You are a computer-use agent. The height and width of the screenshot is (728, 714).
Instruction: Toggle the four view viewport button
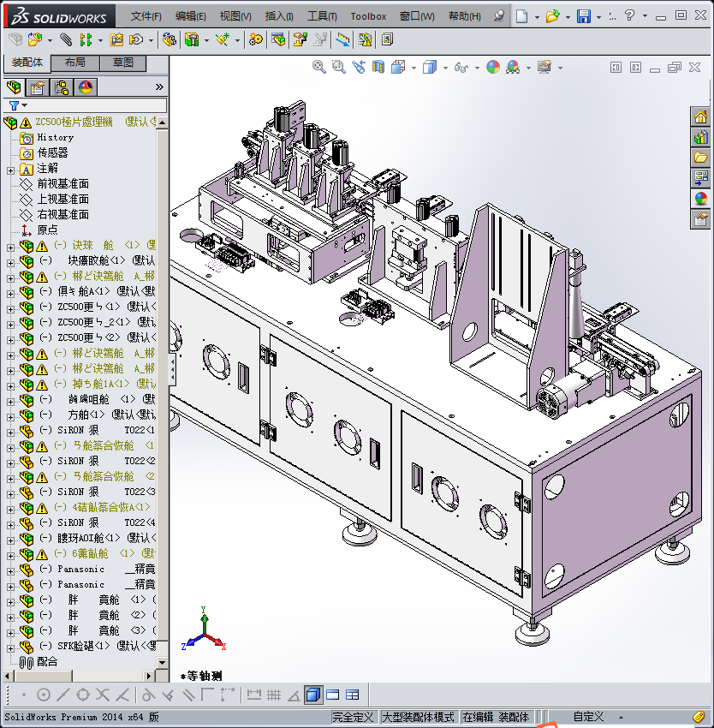tap(352, 695)
